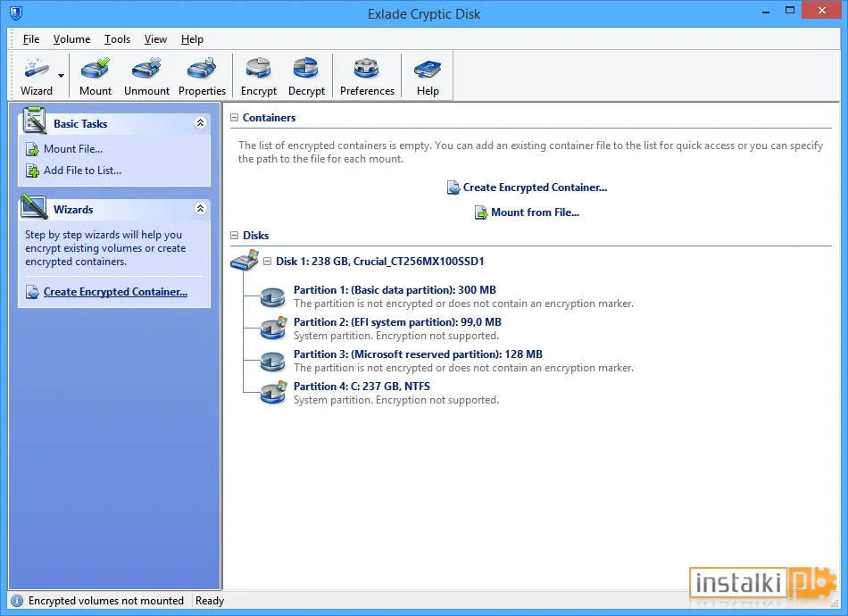Click the application shield icon in title bar
Image resolution: width=848 pixels, height=616 pixels.
[16, 13]
